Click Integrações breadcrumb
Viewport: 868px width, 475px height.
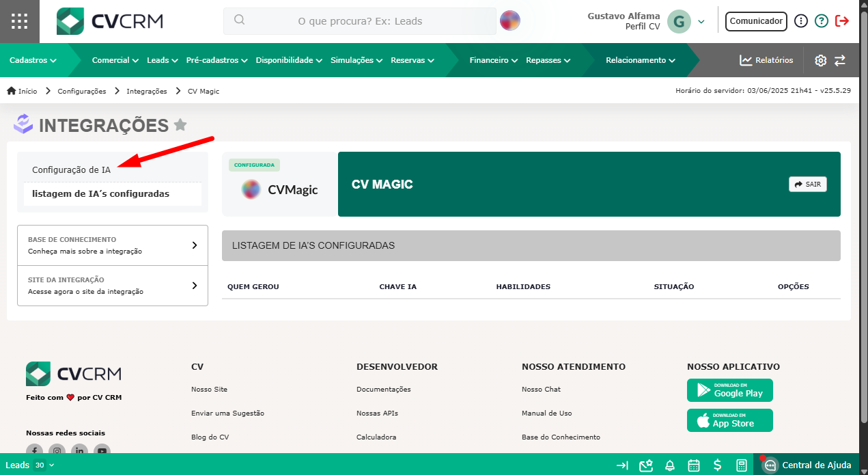point(147,91)
